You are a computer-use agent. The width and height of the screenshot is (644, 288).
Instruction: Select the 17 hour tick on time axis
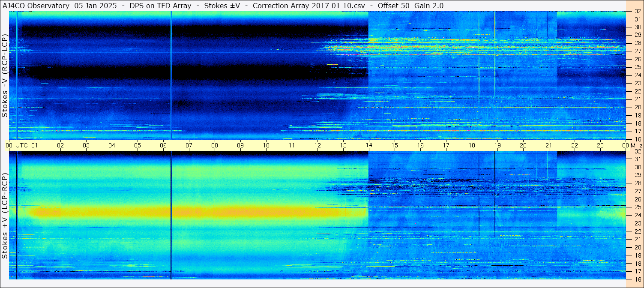pyautogui.click(x=446, y=145)
